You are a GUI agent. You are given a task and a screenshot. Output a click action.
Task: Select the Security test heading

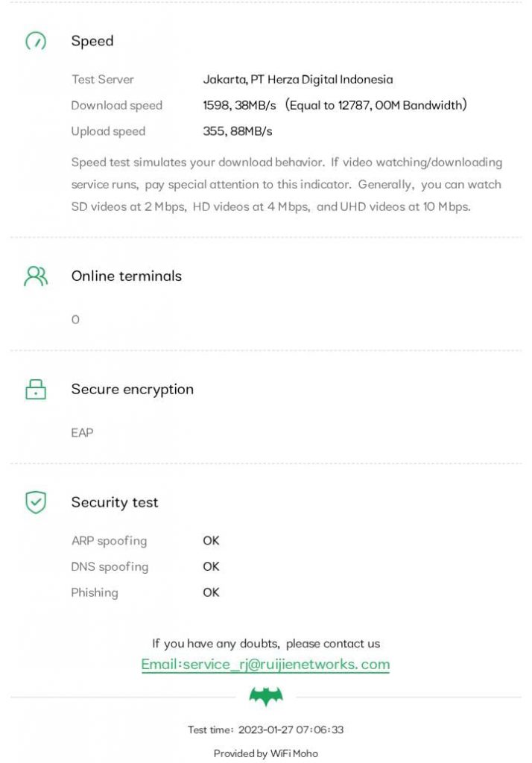click(114, 503)
